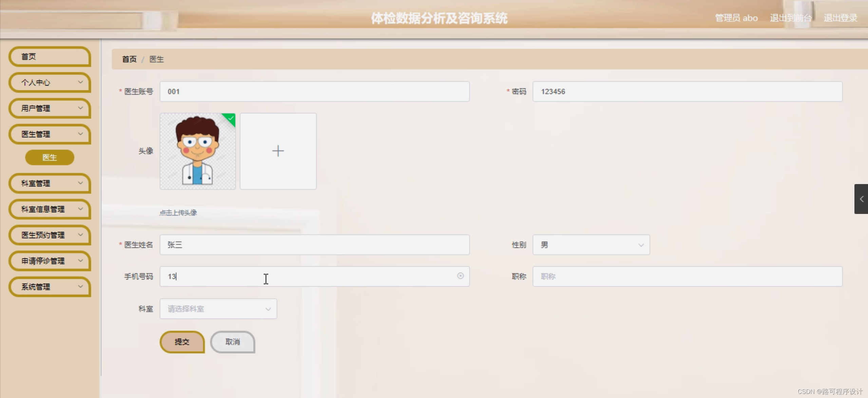
Task: Collapse the 医生管理 menu
Action: coord(50,134)
